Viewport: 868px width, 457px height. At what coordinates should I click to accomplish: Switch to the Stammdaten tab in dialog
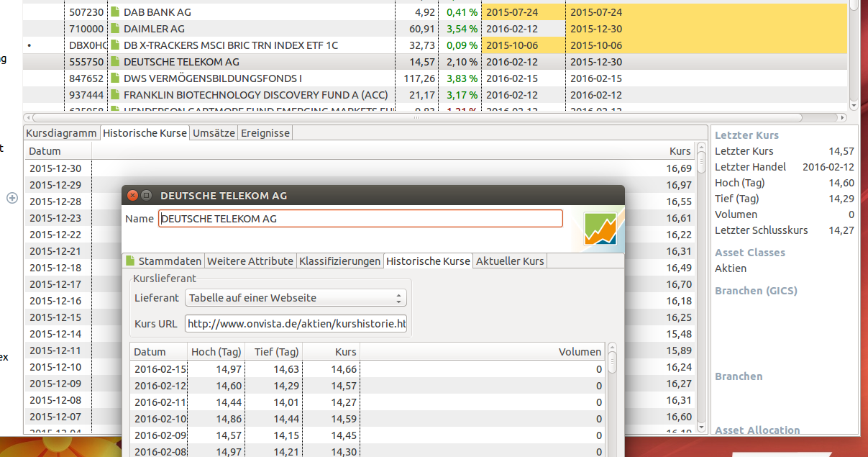pos(163,261)
